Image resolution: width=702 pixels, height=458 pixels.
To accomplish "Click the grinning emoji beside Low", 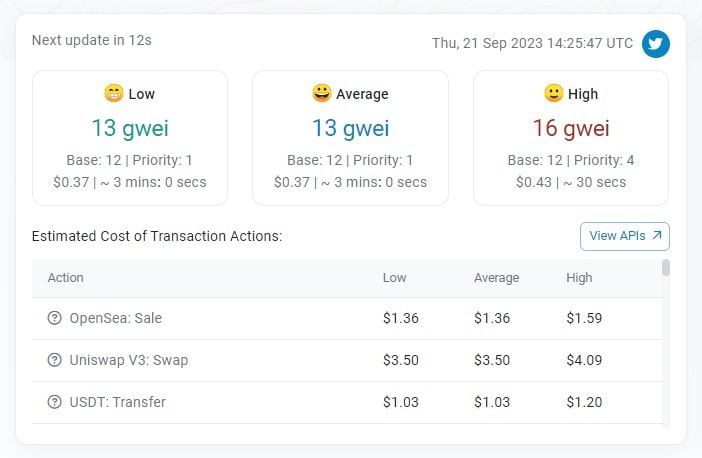I will [x=114, y=94].
